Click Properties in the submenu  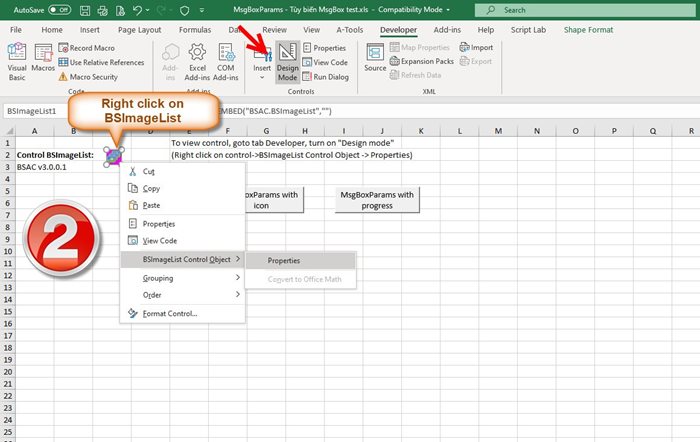tap(300, 261)
